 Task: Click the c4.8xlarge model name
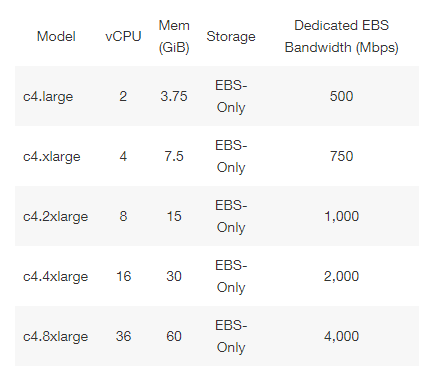(55, 336)
